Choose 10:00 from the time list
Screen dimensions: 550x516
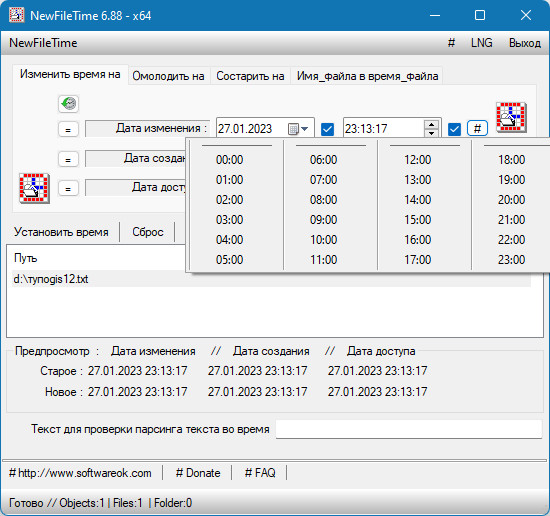[323, 240]
